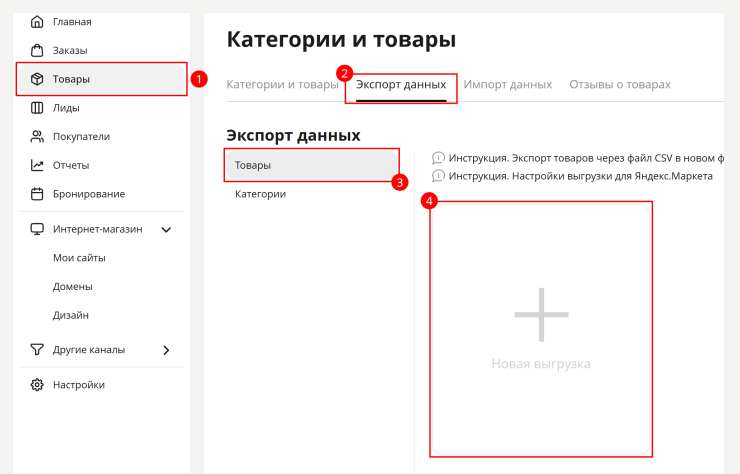Go to Заказы in the sidebar
Screen dimensions: 740x474
point(101,50)
